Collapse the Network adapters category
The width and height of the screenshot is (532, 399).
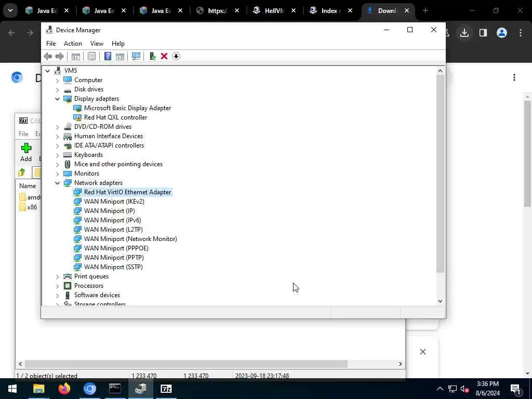pyautogui.click(x=57, y=183)
